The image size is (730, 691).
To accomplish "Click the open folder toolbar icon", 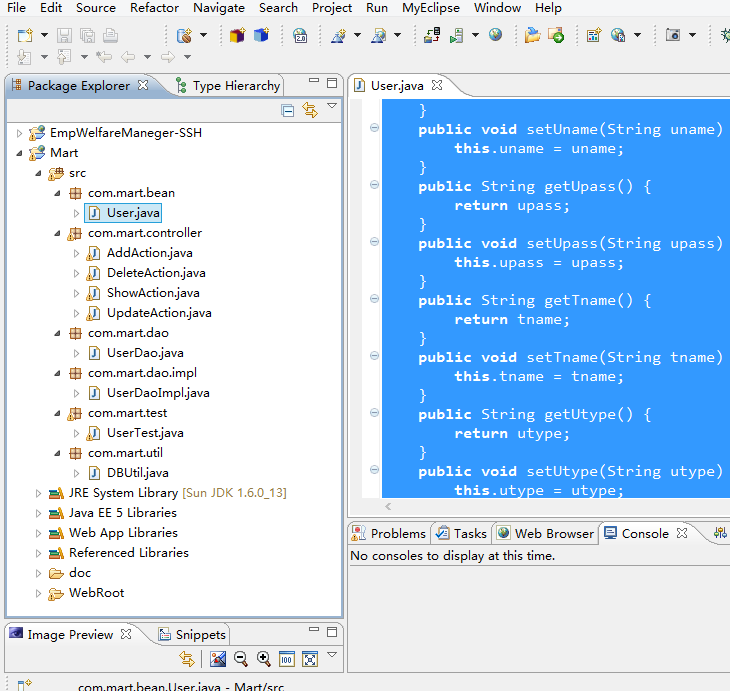I will 532,35.
